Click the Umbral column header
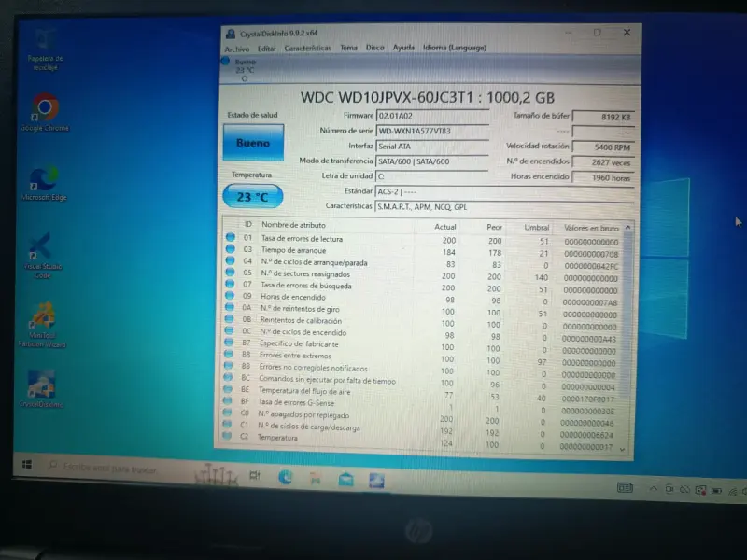The width and height of the screenshot is (747, 560). tap(536, 228)
